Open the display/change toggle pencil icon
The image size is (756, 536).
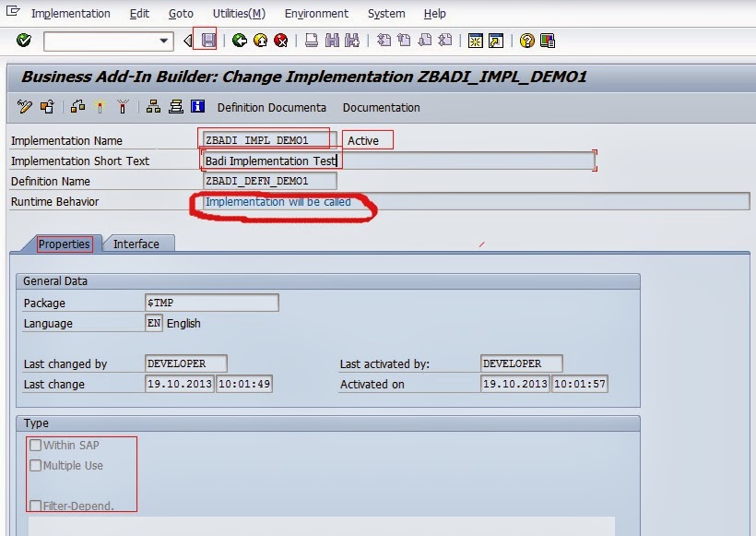click(26, 107)
